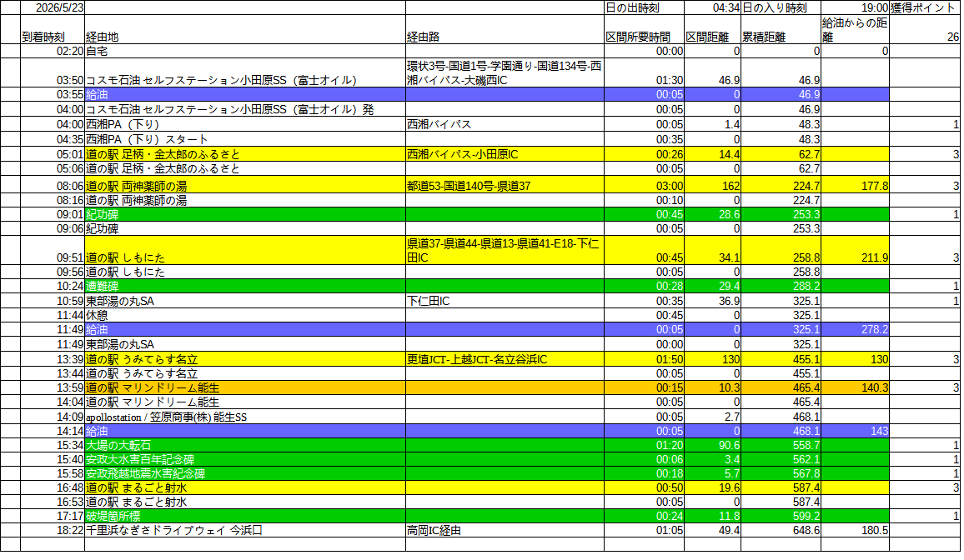Image resolution: width=964 pixels, height=560 pixels.
Task: Click the 経由路 column header
Action: click(x=505, y=29)
